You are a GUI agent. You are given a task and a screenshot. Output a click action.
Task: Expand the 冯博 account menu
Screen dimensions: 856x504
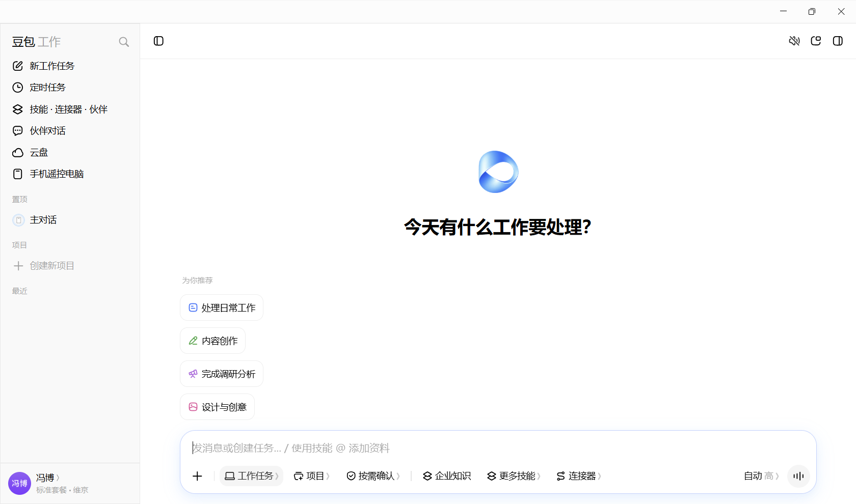[x=48, y=478]
